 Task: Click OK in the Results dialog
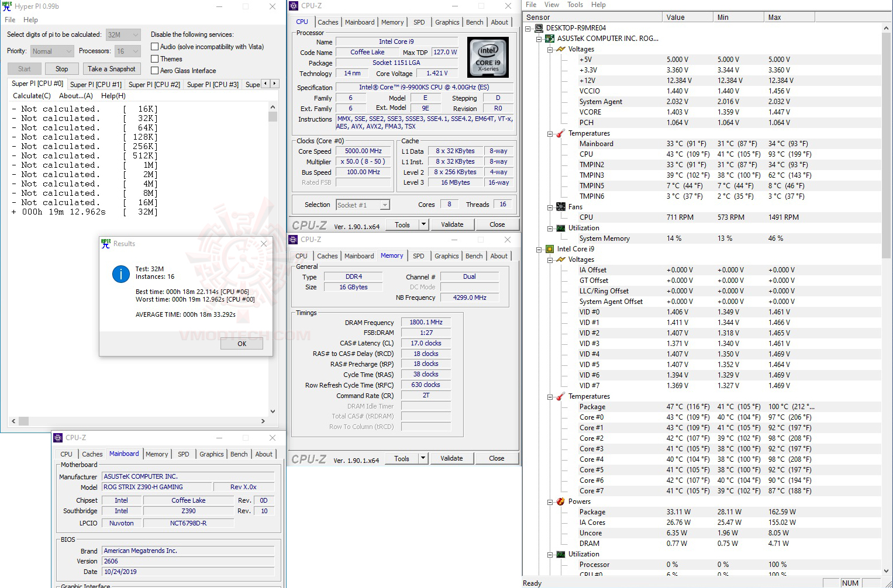[x=242, y=344]
